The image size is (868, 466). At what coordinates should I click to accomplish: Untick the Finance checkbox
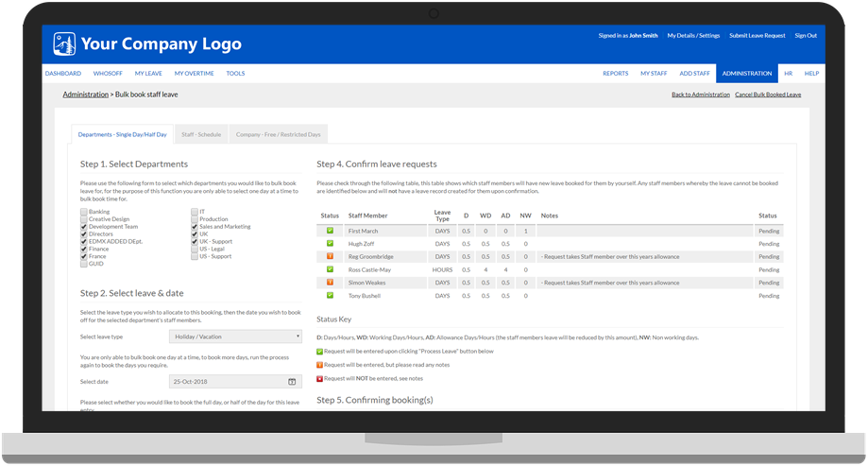click(84, 249)
